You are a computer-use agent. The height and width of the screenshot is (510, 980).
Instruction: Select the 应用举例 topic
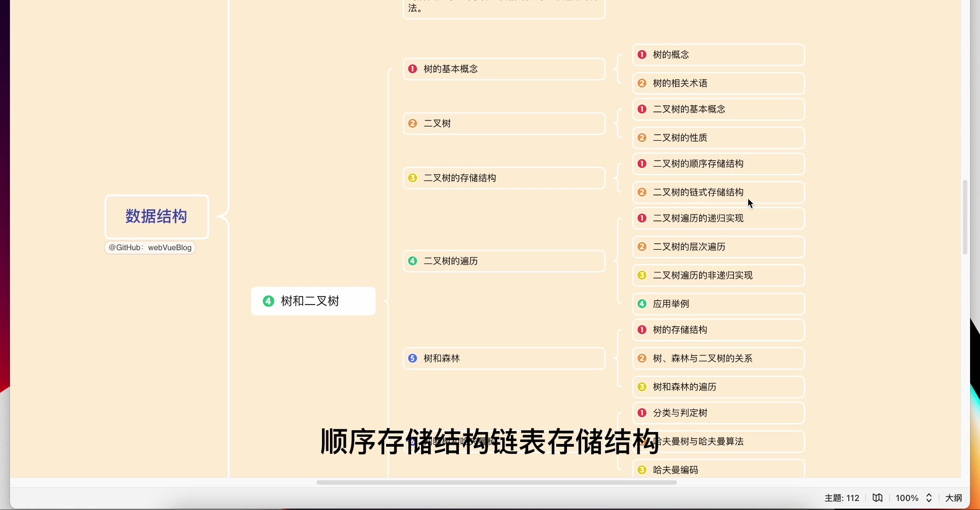[718, 304]
